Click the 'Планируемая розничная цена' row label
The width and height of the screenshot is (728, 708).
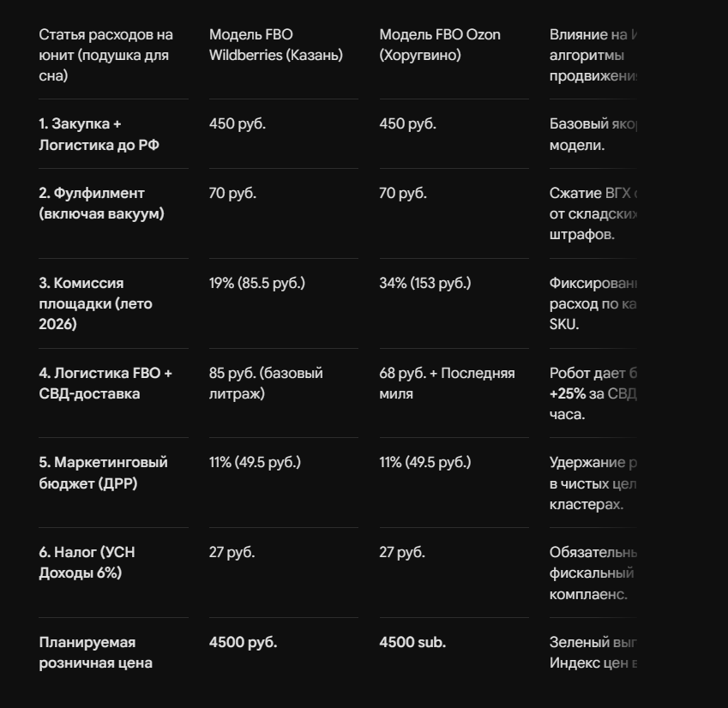click(x=96, y=652)
